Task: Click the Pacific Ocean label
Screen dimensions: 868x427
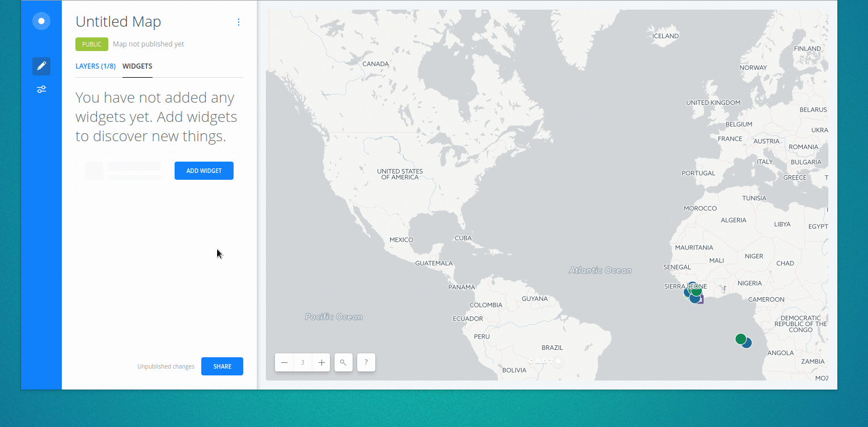Action: click(x=334, y=317)
